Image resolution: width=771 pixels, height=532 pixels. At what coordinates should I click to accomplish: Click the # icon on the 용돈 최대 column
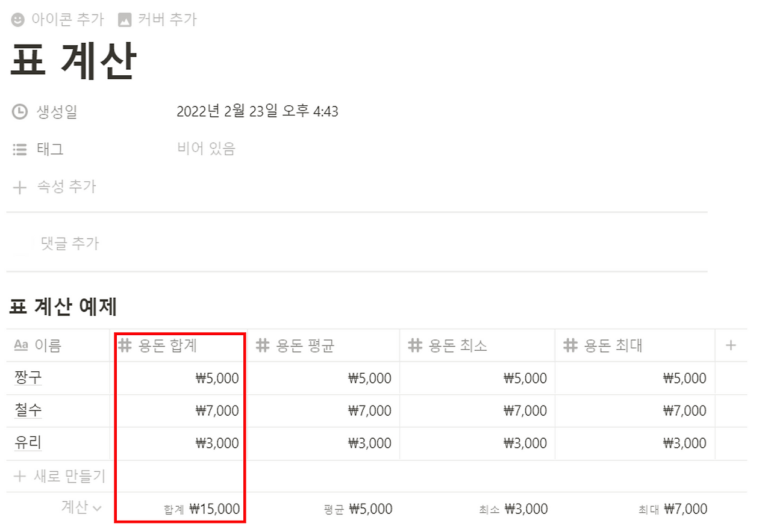pos(570,345)
